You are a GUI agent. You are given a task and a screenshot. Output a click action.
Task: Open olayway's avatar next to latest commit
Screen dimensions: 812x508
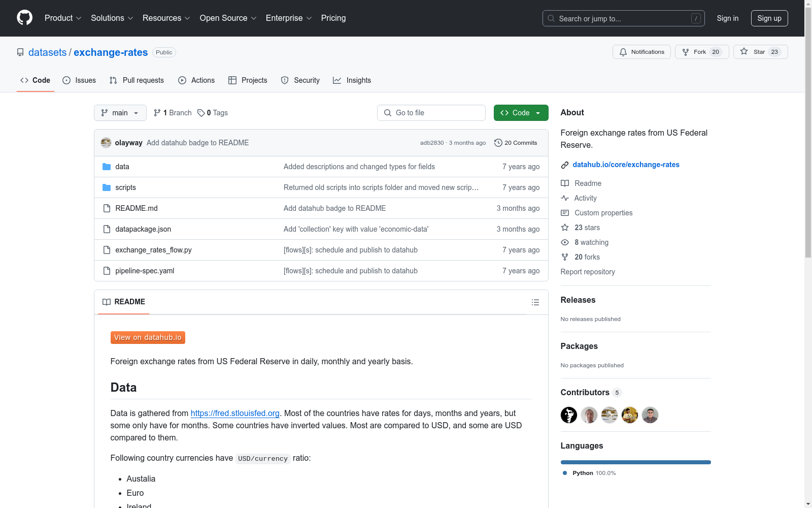tap(106, 143)
